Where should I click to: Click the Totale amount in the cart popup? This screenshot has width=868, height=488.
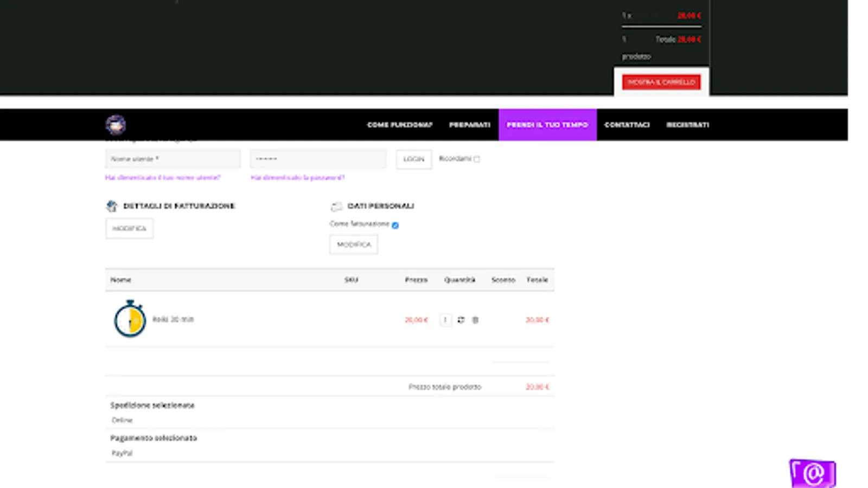tap(689, 39)
